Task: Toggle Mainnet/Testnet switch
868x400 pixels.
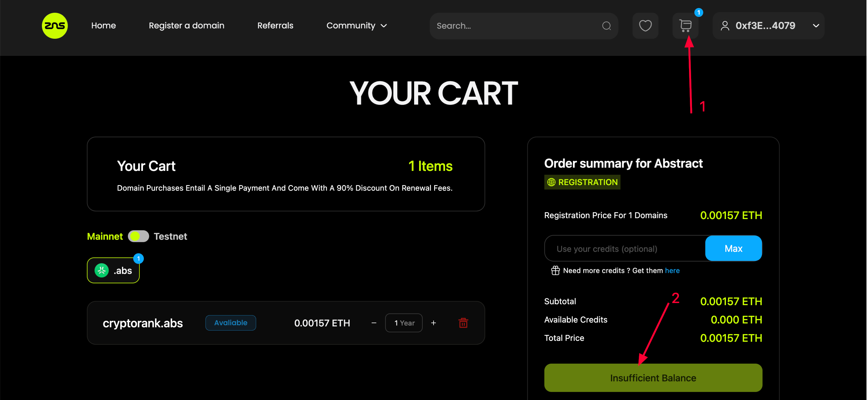Action: point(138,237)
